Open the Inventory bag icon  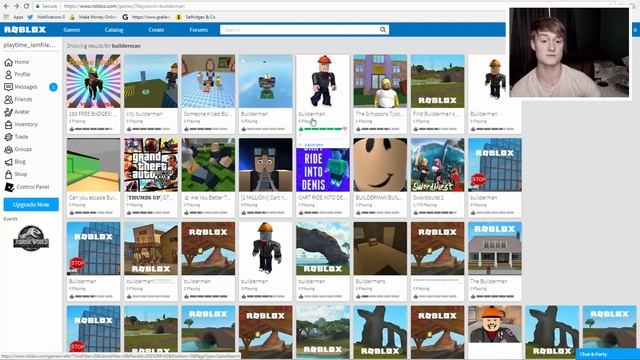click(9, 124)
